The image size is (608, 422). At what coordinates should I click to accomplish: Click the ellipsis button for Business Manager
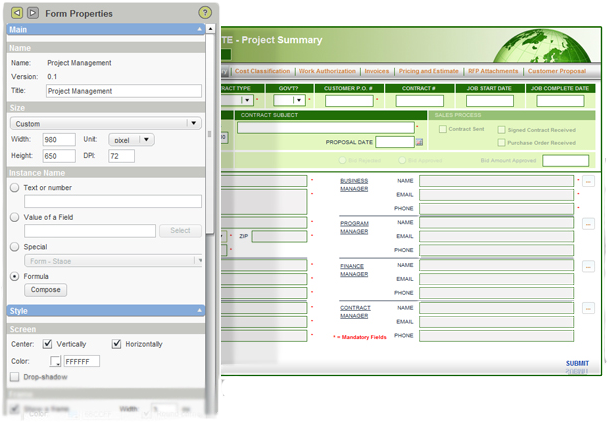click(588, 181)
